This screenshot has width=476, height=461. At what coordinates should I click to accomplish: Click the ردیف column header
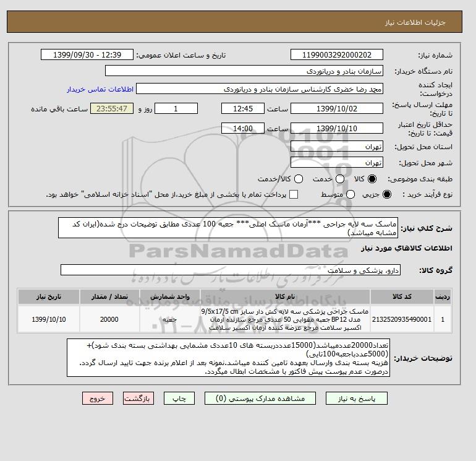443,296
